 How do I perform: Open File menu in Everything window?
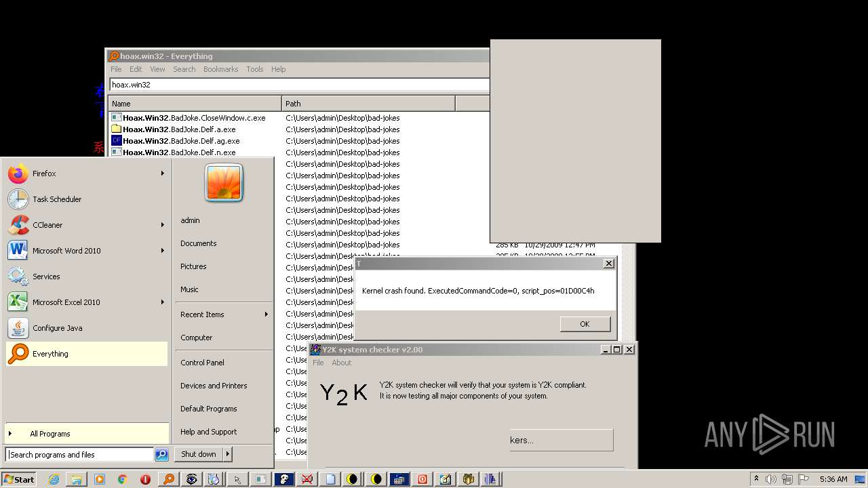coord(116,69)
